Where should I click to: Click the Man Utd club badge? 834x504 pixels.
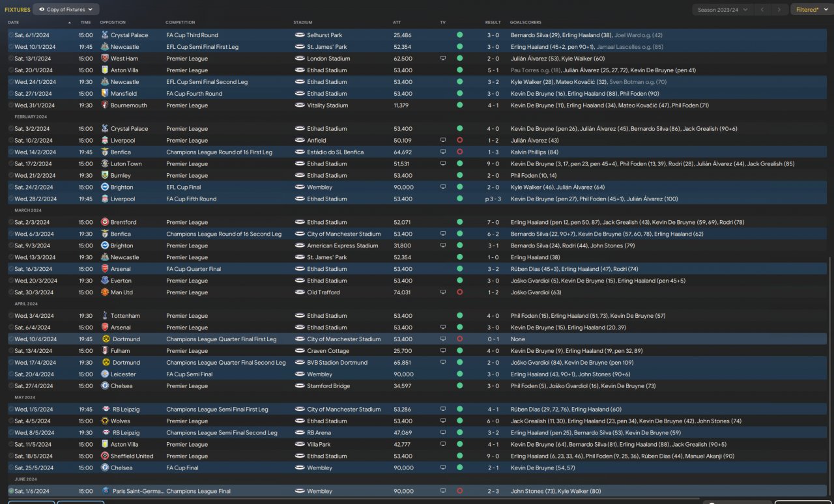pos(105,292)
